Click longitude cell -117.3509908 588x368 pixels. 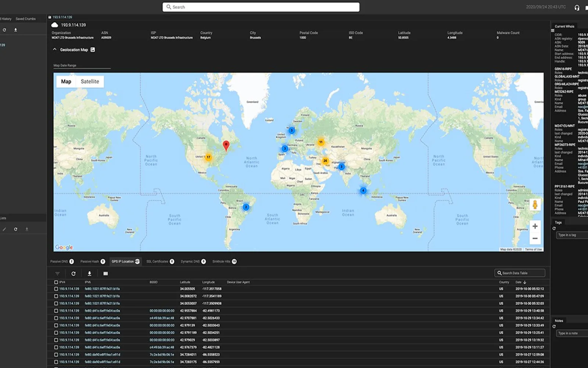coord(212,304)
